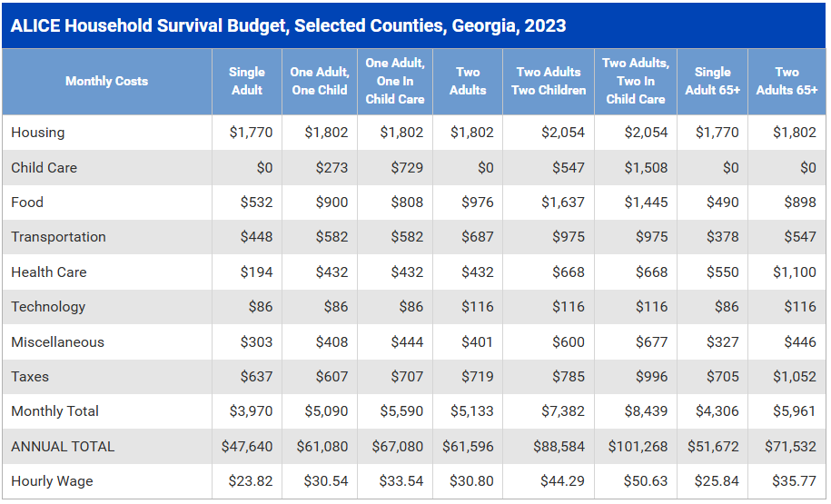
Task: Select the $7,382 monthly total cell
Action: click(563, 411)
